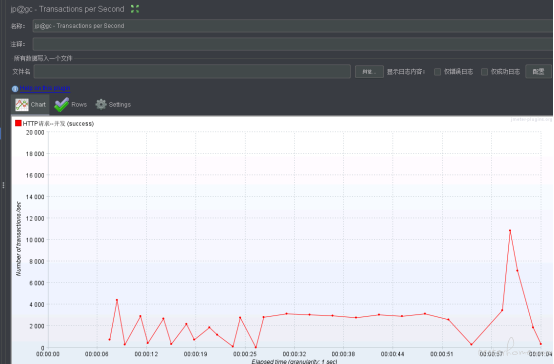Viewport: 554px width, 364px height.
Task: Open the 配置 configure button
Action: pos(538,71)
